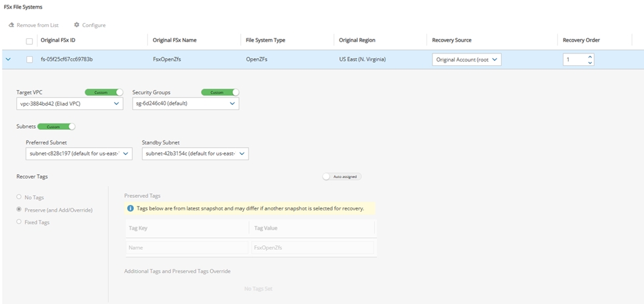Increase Recovery Order with up arrow
This screenshot has width=644, height=304.
pyautogui.click(x=590, y=57)
